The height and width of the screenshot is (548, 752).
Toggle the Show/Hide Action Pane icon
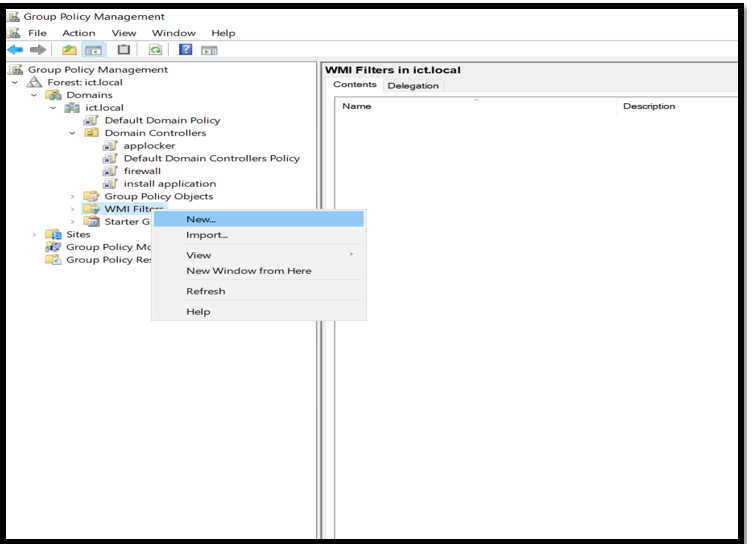tap(209, 50)
